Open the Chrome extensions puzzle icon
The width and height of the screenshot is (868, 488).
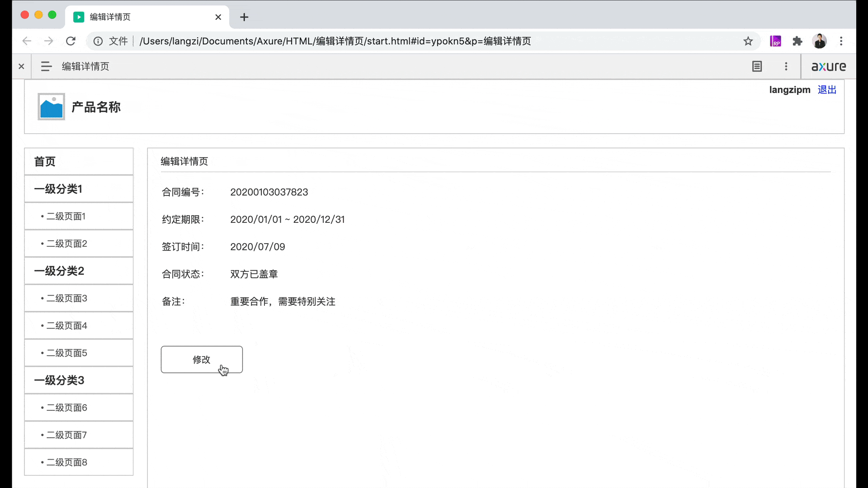(797, 41)
